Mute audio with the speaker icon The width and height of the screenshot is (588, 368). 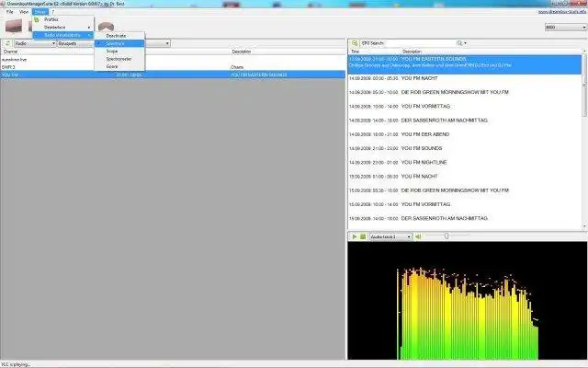point(418,236)
